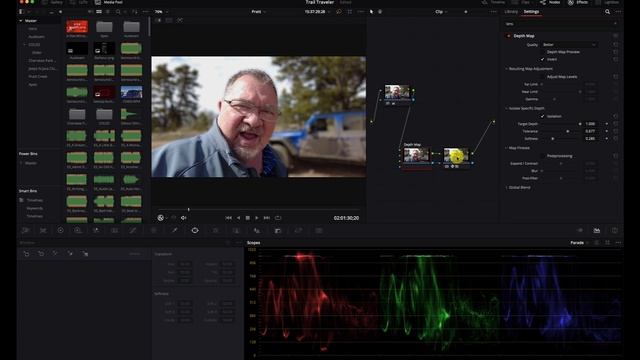The image size is (640, 360).
Task: Switch to the Settings tab
Action: (531, 12)
